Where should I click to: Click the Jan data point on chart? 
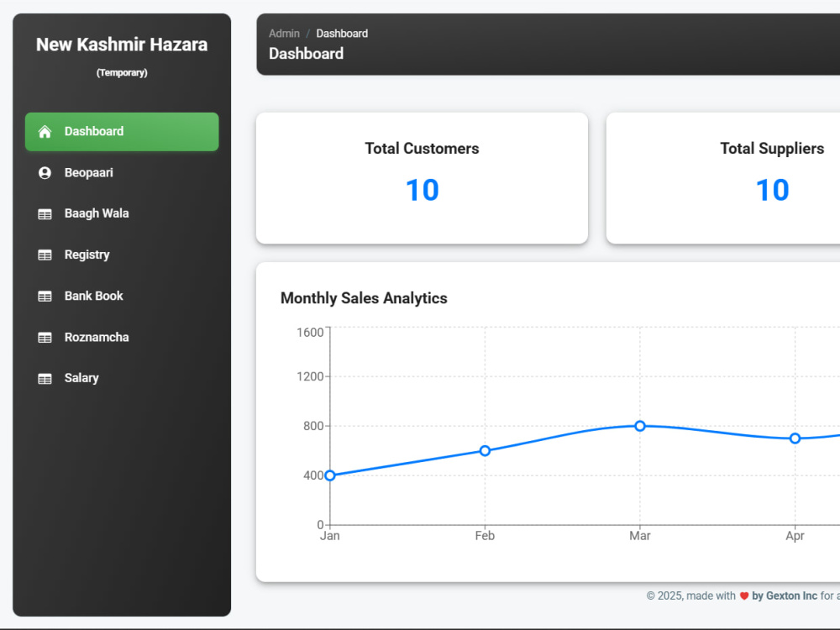[x=330, y=475]
